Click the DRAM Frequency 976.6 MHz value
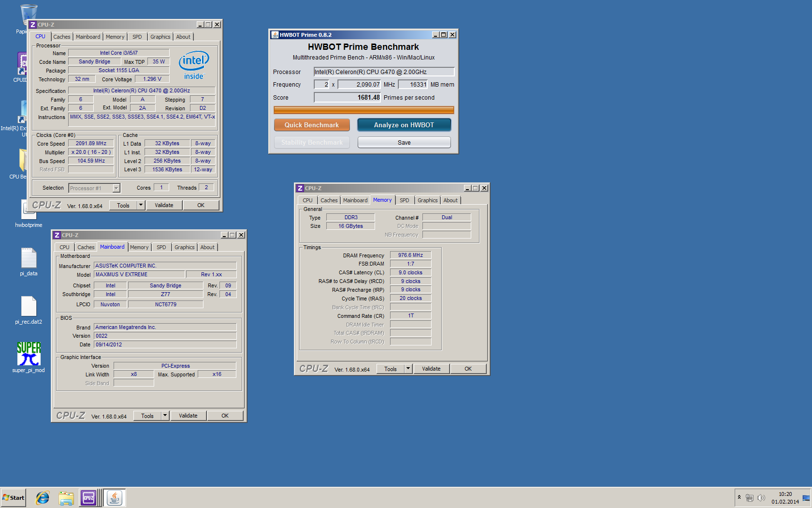 coord(410,255)
